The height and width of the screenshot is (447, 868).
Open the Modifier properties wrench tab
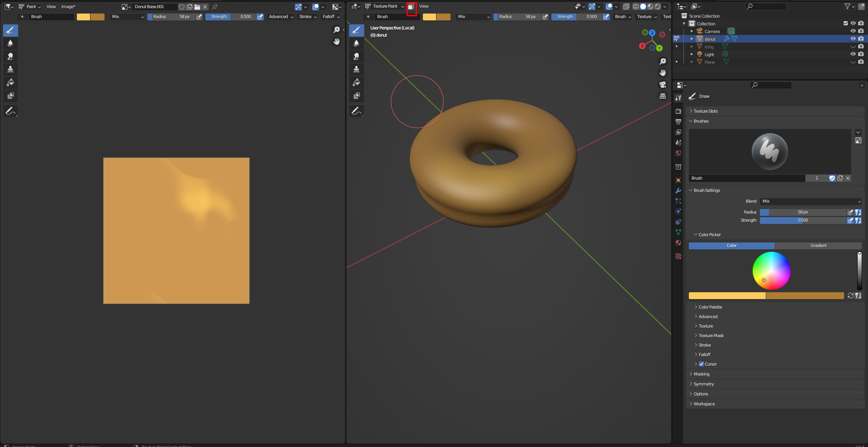coord(678,190)
